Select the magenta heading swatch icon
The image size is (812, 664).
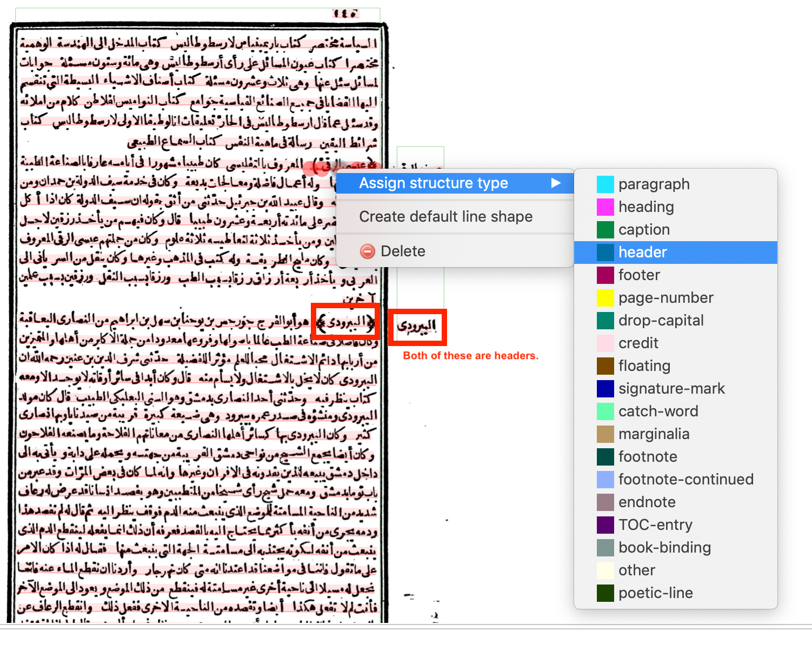coord(605,207)
